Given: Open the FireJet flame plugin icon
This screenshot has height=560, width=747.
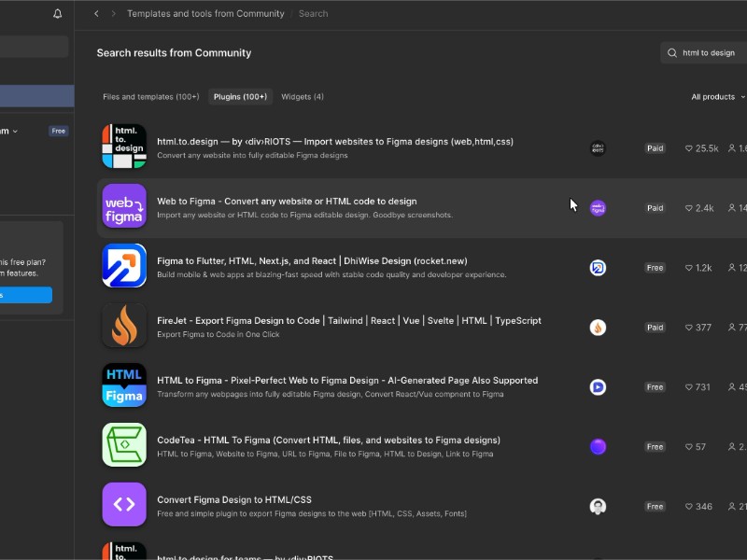Looking at the screenshot, I should click(x=124, y=325).
